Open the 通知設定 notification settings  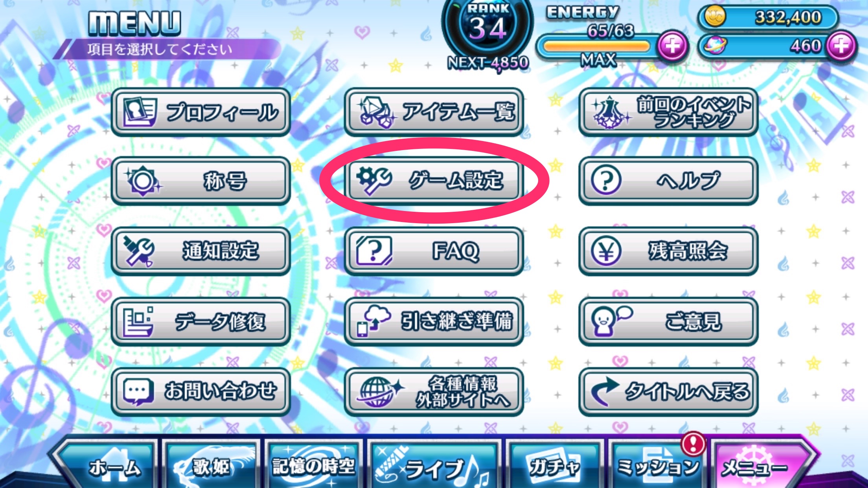point(201,251)
